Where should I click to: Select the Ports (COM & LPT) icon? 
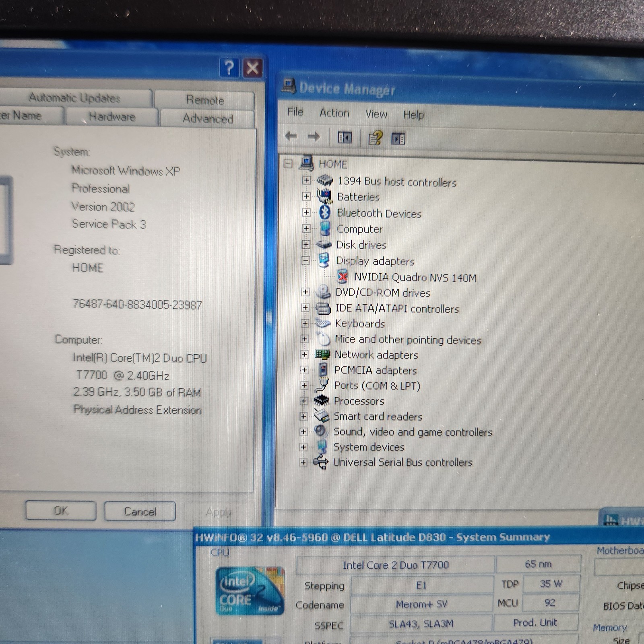coord(322,385)
